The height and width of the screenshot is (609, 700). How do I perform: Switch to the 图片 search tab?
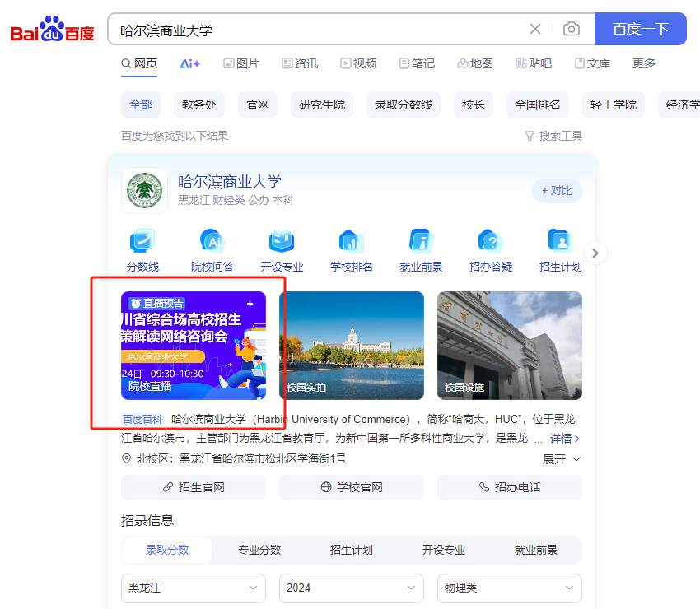[240, 63]
